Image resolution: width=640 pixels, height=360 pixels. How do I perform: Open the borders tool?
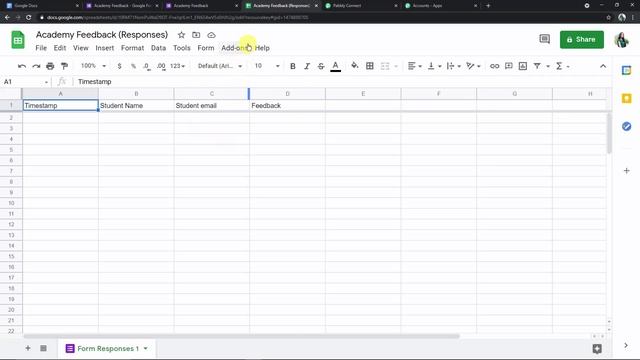point(370,66)
